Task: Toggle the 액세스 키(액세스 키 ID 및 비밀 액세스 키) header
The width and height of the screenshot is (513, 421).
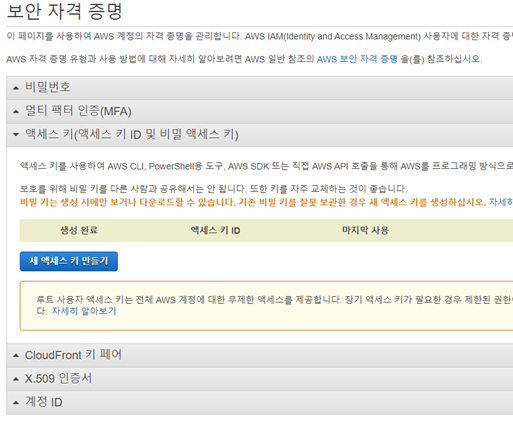Action: pyautogui.click(x=132, y=134)
